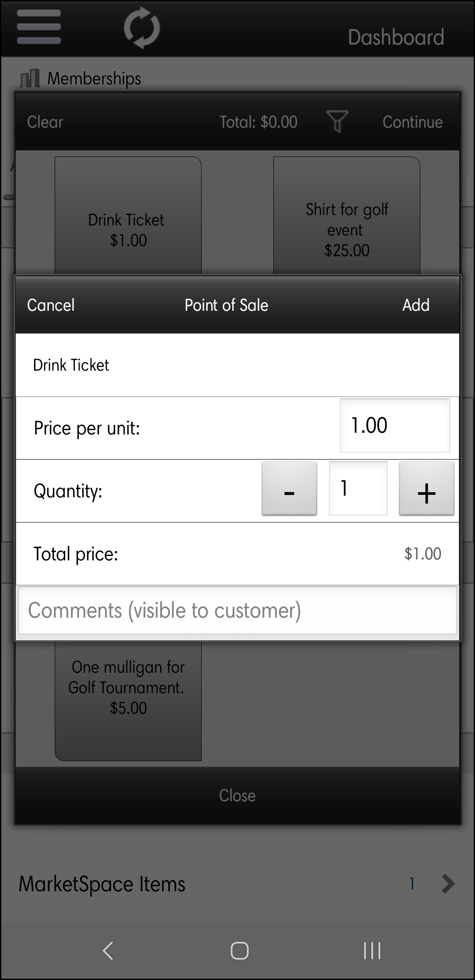The image size is (475, 980).
Task: Expand MarketSpace Items chevron
Action: (448, 883)
